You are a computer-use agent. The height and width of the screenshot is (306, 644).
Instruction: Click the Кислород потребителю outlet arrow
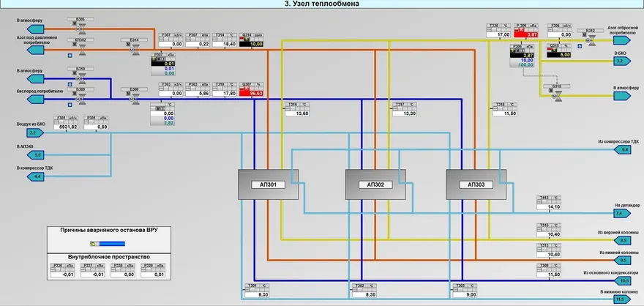(35, 99)
